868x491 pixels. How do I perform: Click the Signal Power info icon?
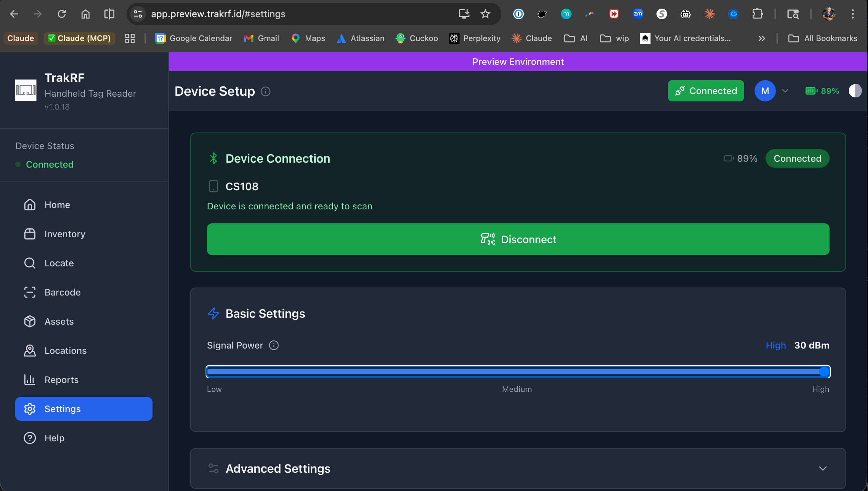(x=274, y=345)
